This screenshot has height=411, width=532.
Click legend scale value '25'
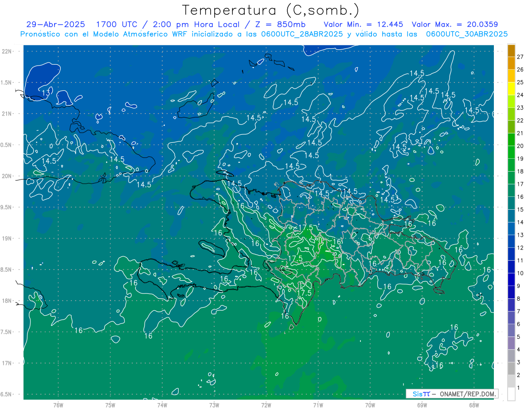520,82
